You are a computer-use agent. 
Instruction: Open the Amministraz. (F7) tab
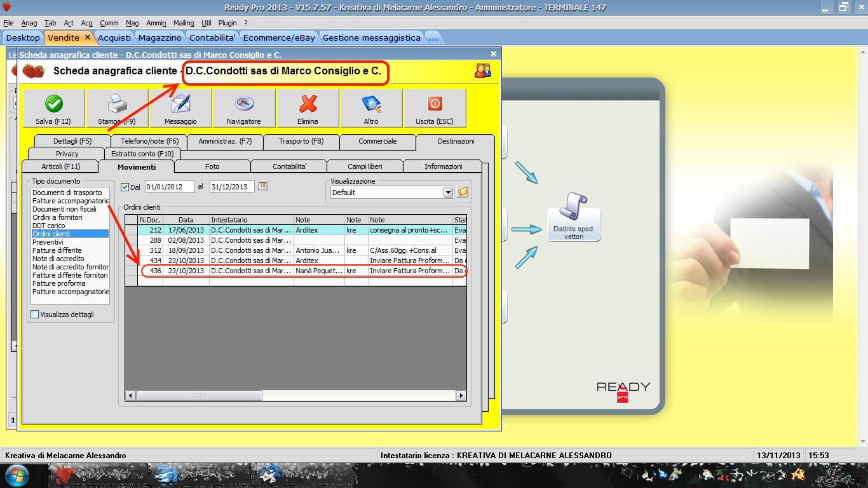coord(225,141)
